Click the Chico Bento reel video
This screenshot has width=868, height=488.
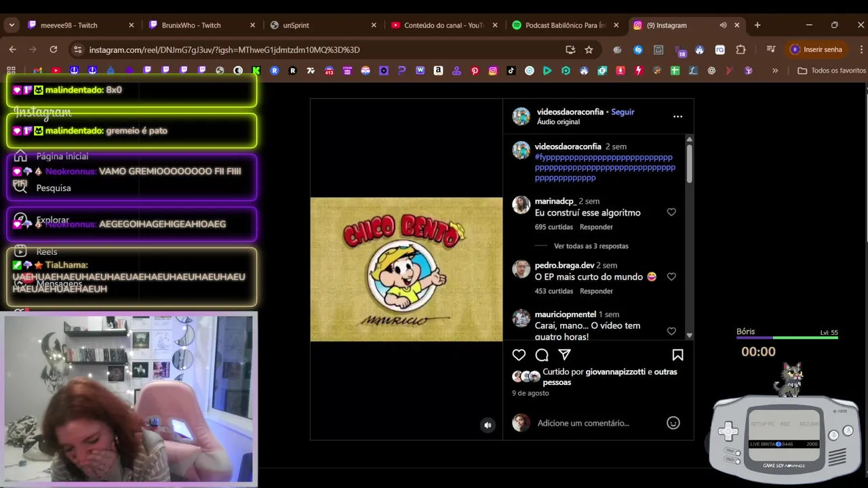coord(406,269)
